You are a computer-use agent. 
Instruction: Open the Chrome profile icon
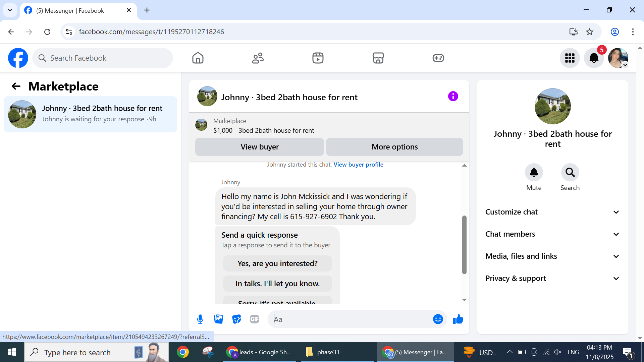click(x=615, y=32)
